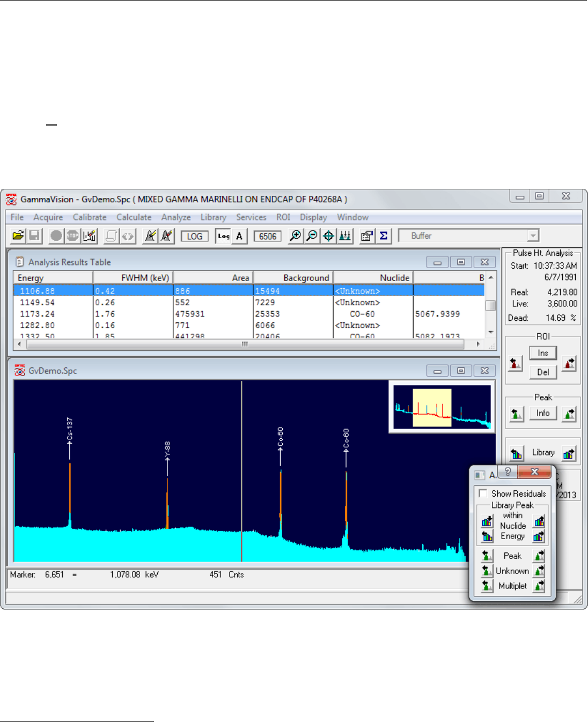
Task: Click the next Unknown peak icon
Action: pyautogui.click(x=539, y=571)
